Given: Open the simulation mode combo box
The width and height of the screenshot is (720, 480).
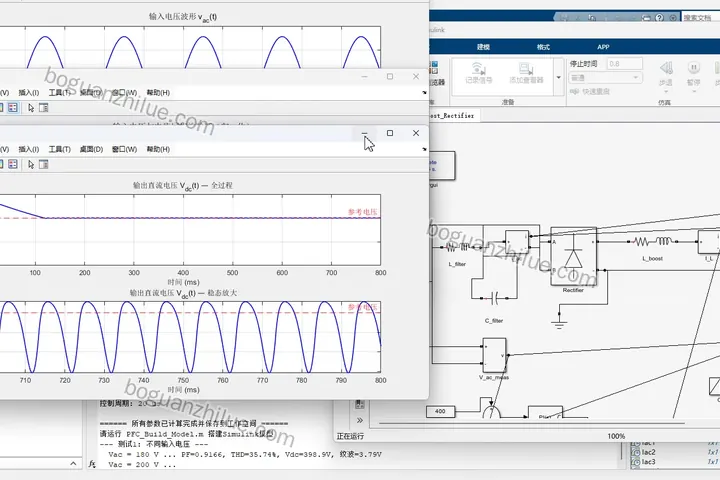Looking at the screenshot, I should click(606, 78).
